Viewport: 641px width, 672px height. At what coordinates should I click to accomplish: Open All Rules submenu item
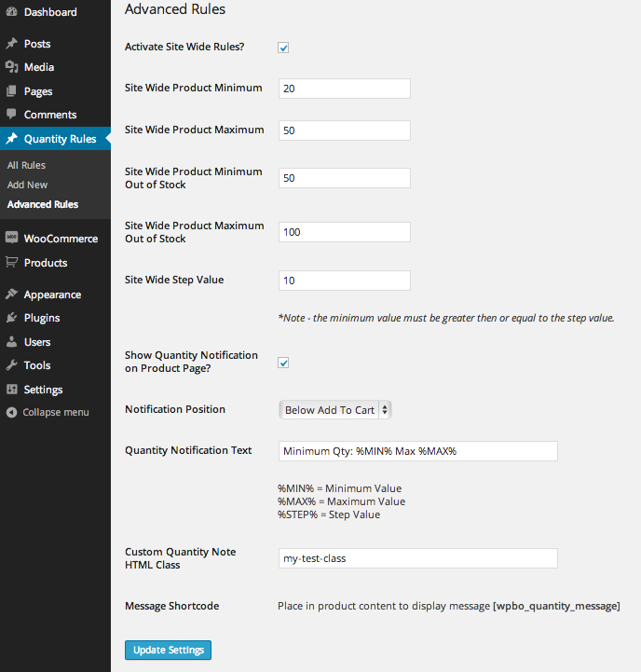[26, 165]
